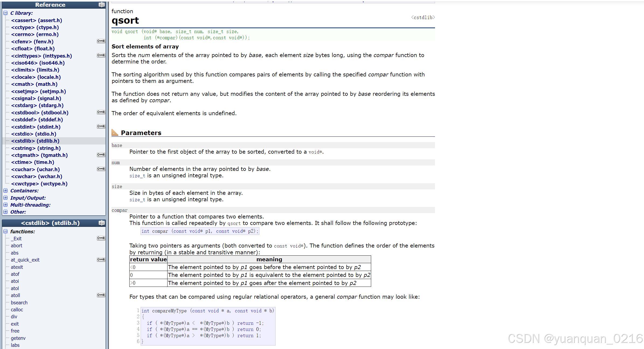Click C++11 badge beside cinttypes
The image size is (644, 349).
click(101, 55)
